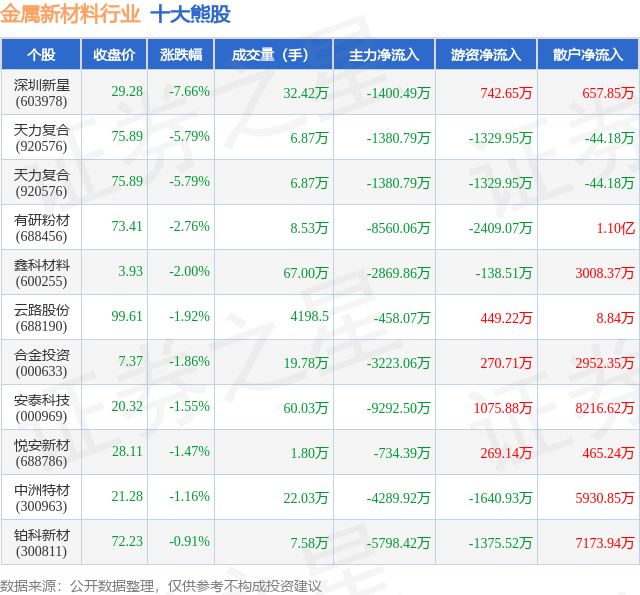Screen dimensions: 640x595
Task: Click the 成交量（手） column header
Action: pos(273,54)
